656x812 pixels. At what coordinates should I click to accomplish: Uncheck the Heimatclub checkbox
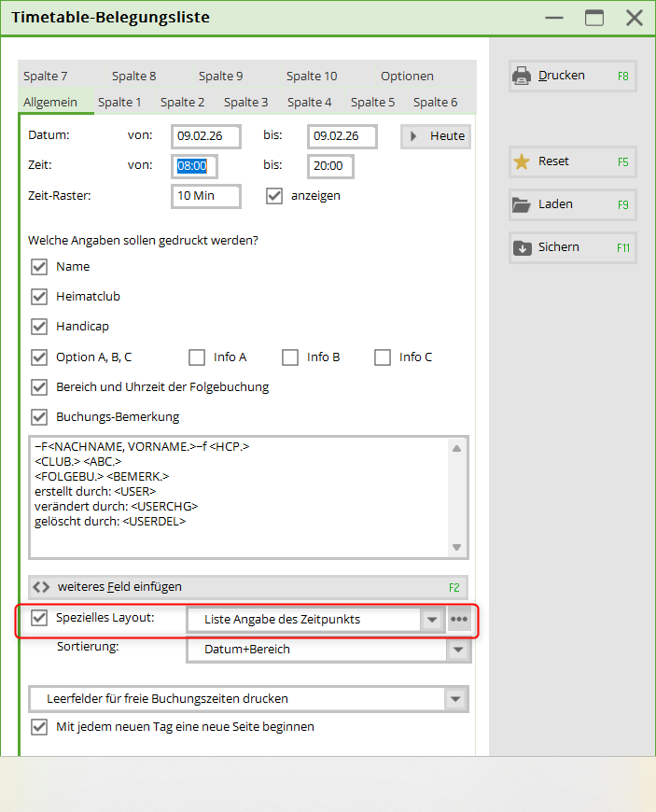(39, 297)
